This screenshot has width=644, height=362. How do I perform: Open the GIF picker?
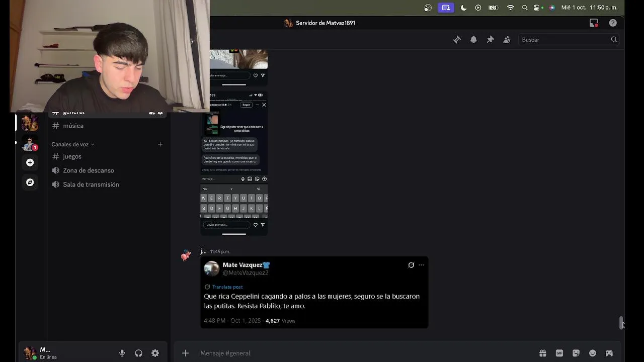559,353
